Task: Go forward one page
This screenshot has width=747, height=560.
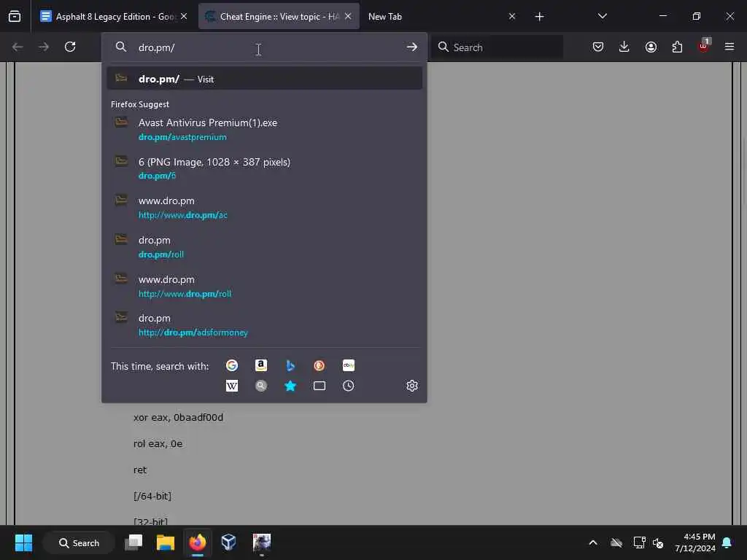Action: (x=43, y=47)
